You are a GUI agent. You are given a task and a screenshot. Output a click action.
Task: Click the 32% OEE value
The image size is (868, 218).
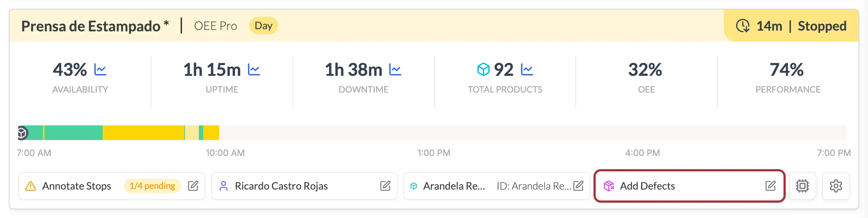(645, 69)
